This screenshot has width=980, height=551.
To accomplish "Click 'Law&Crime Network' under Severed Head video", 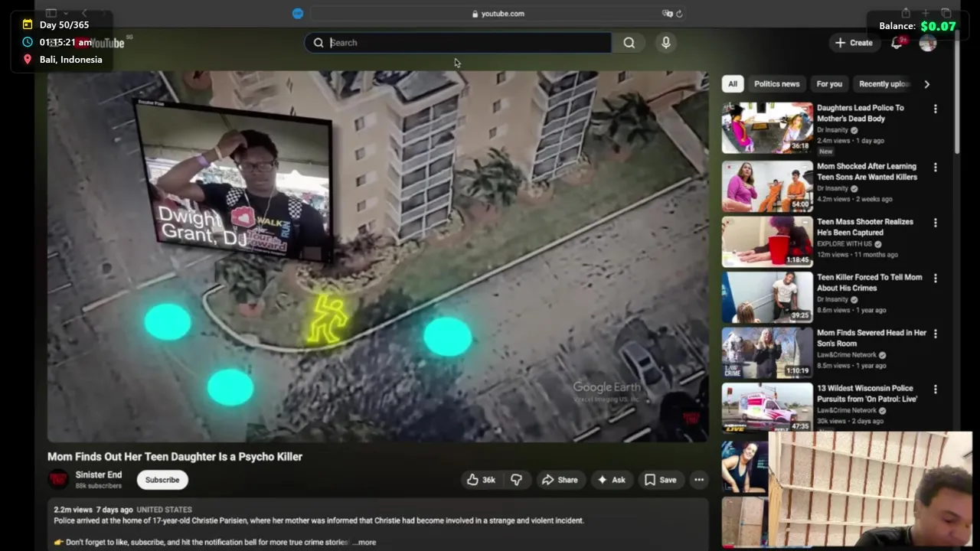I will coord(847,355).
